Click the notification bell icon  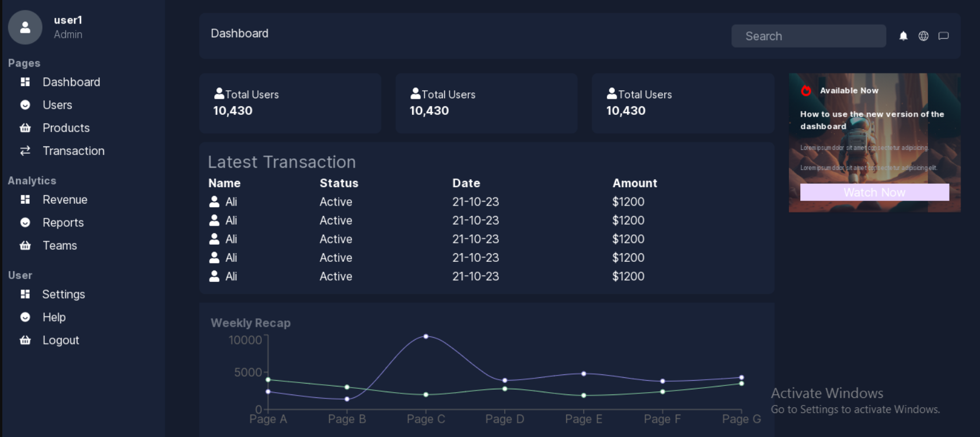903,36
